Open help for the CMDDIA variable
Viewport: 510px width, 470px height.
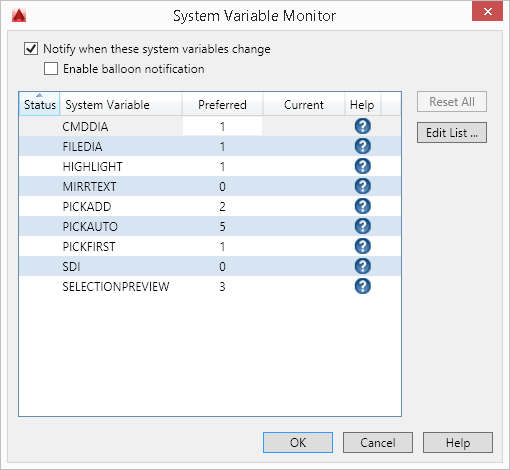tap(363, 126)
